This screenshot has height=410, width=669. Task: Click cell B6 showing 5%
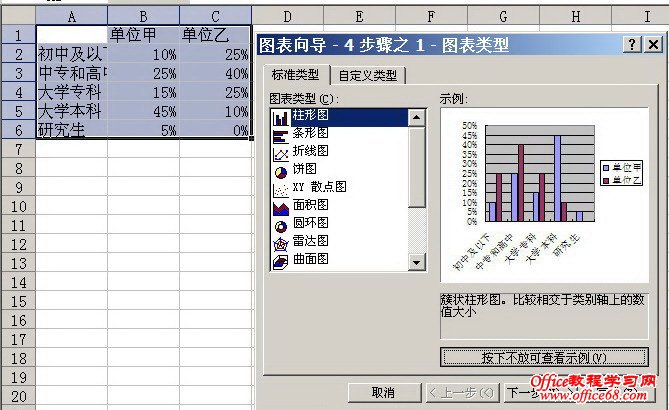143,130
